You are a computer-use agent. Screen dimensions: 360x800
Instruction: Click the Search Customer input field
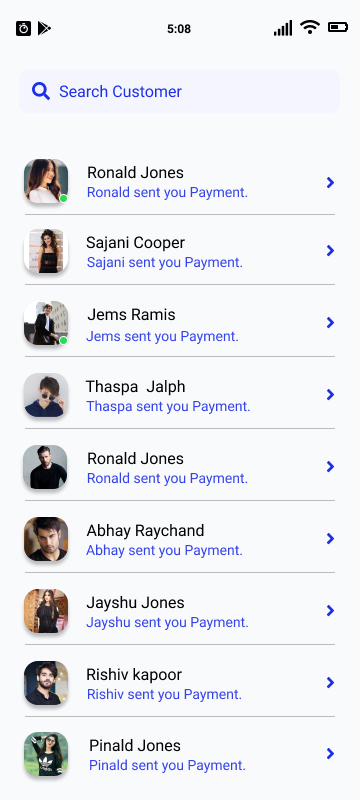pos(179,91)
